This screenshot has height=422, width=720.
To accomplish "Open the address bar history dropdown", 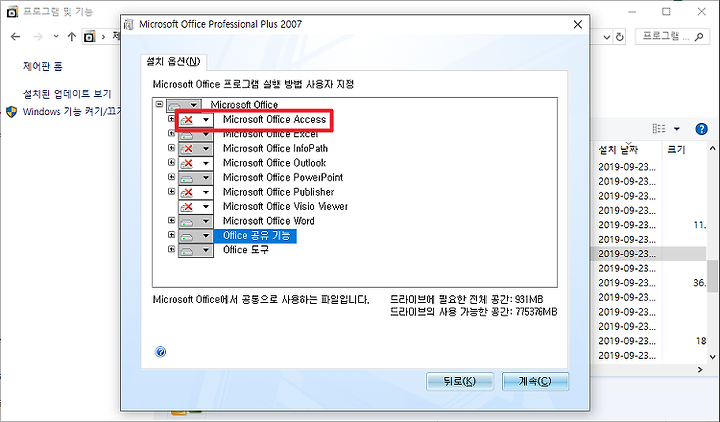I will tap(607, 37).
